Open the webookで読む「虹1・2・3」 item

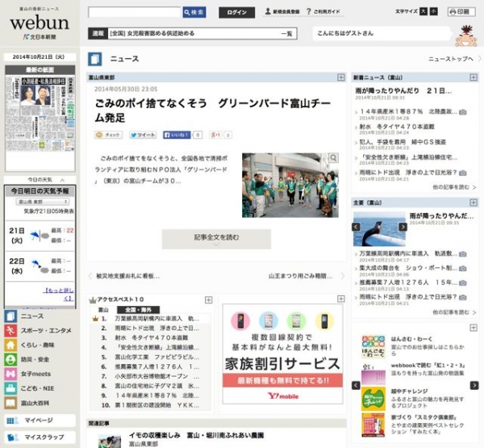[x=428, y=366]
